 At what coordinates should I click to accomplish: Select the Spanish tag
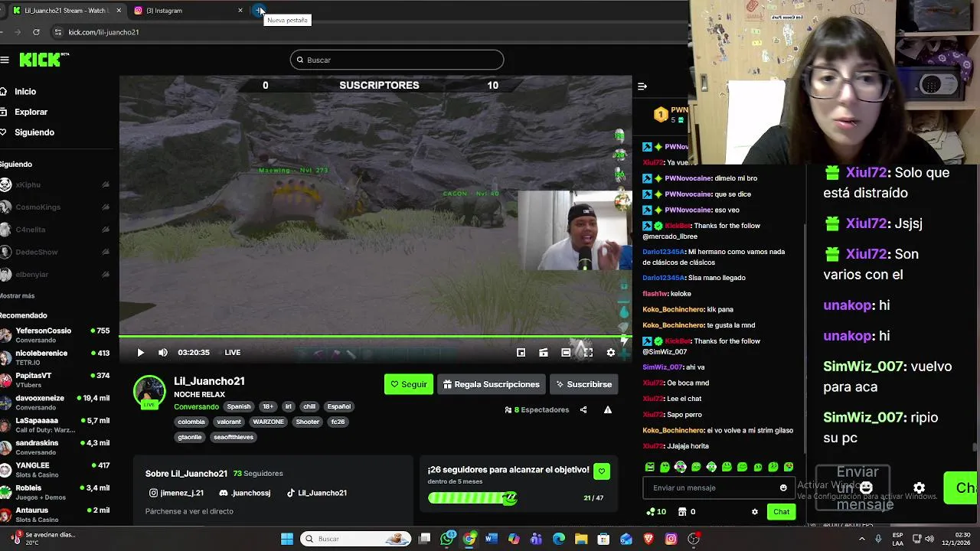click(x=238, y=407)
